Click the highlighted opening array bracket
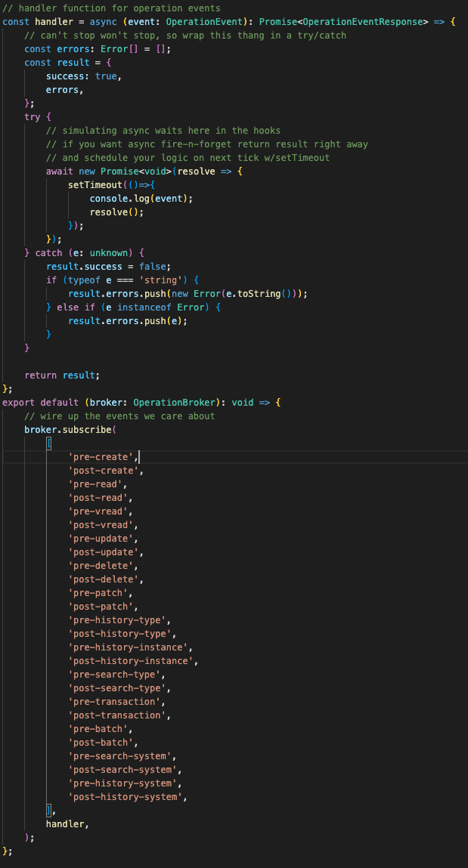This screenshot has height=868, width=468. point(48,443)
